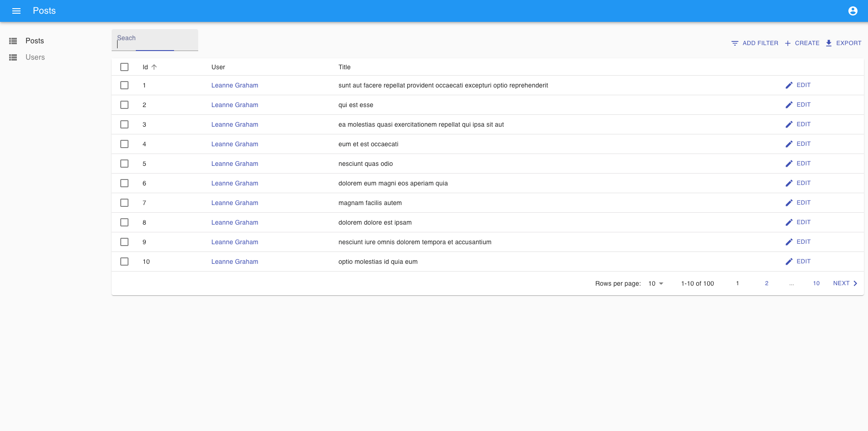The image size is (868, 431).
Task: Sort by the User column header
Action: 218,67
